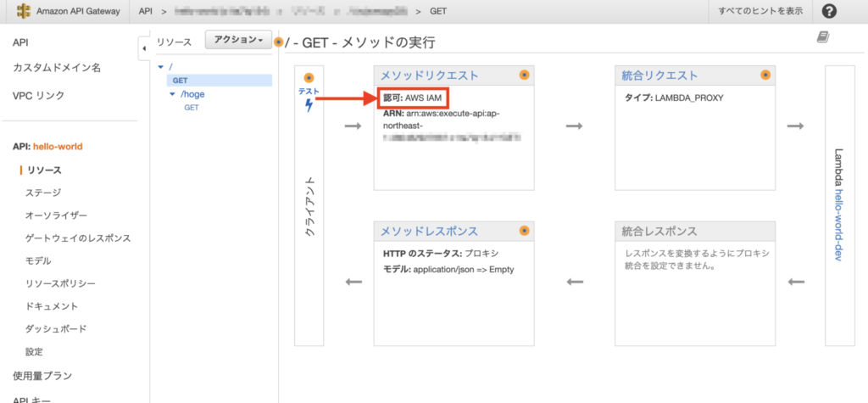Click the モデル: application/json => Empty text
Screen dimensions: 868x403
click(448, 270)
